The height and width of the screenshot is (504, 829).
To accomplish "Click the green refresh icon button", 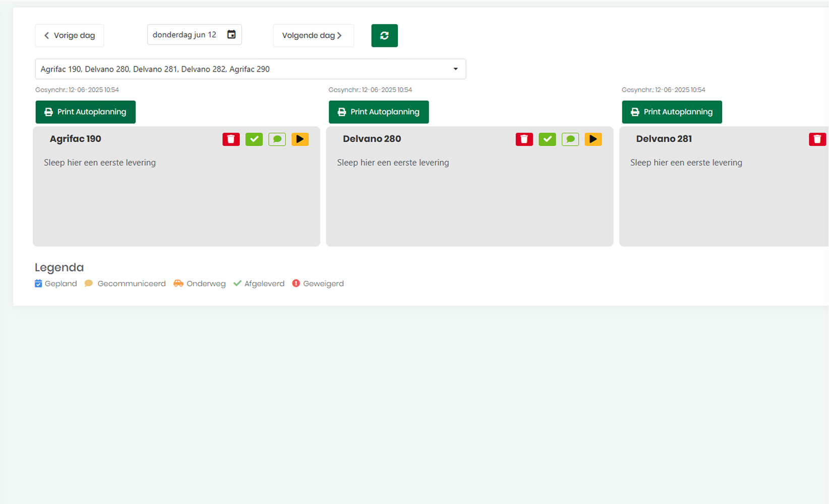I will click(384, 36).
